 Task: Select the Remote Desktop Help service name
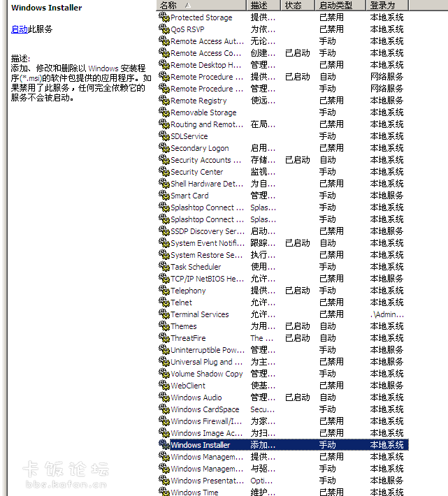tap(206, 65)
